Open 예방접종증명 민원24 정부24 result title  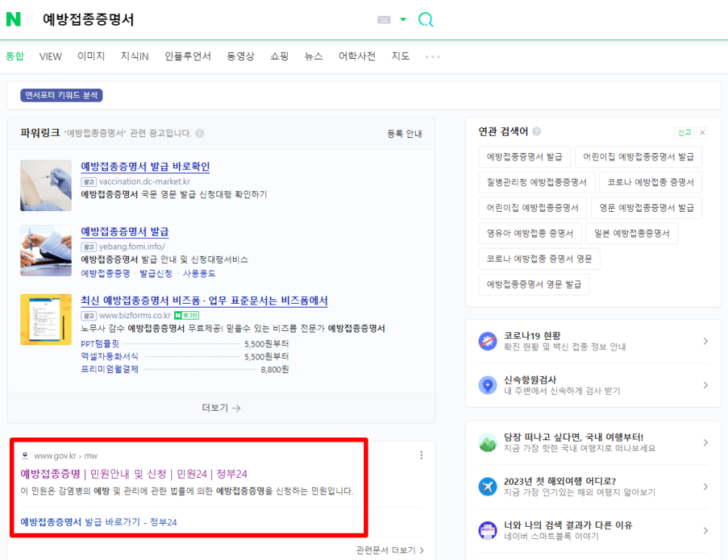[133, 473]
